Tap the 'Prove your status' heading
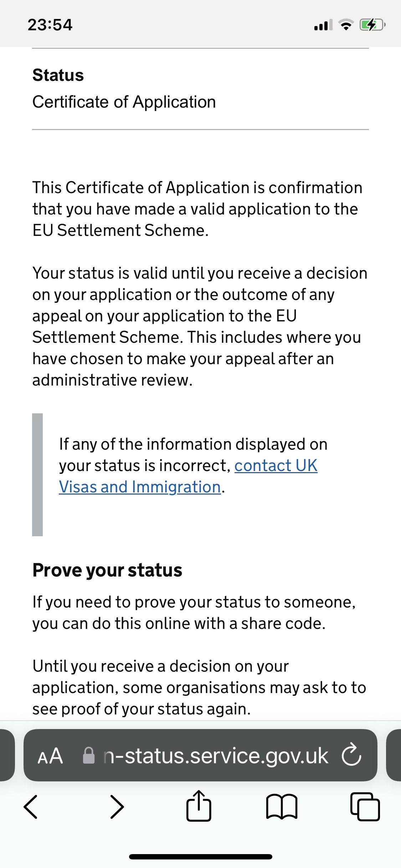This screenshot has height=868, width=401. pos(107,570)
